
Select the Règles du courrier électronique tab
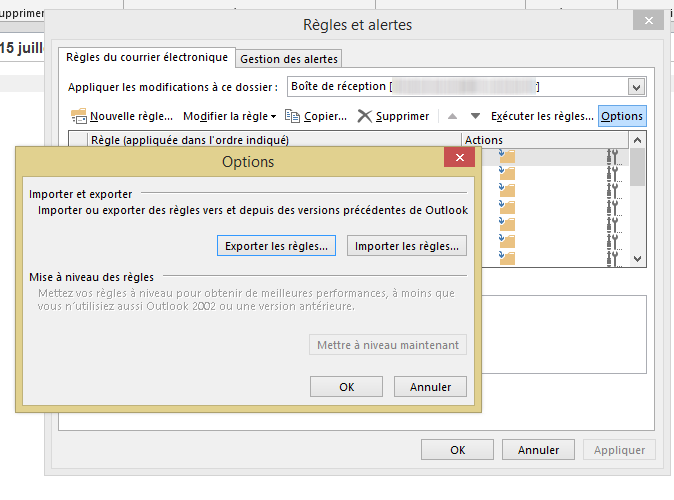pyautogui.click(x=147, y=58)
